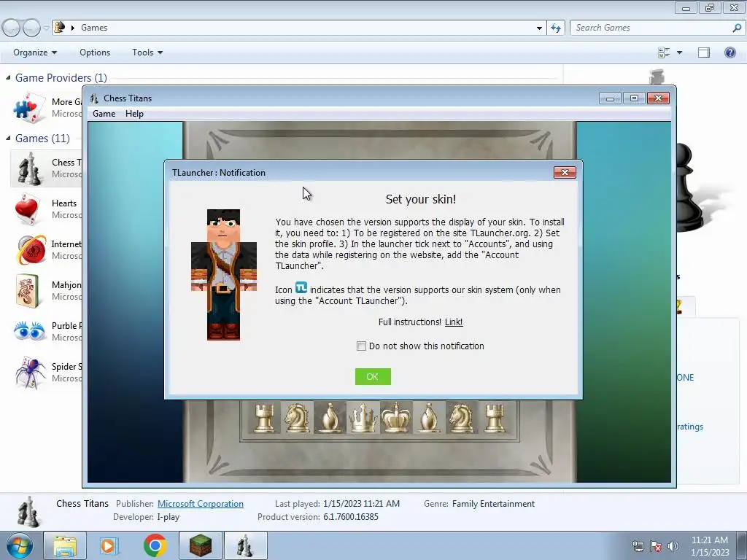This screenshot has width=747, height=560.
Task: Go forward in Games explorer
Action: pos(31,28)
